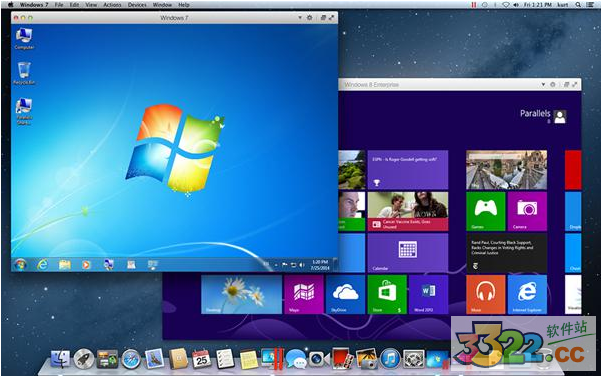Image resolution: width=601 pixels, height=376 pixels.
Task: Open the SkyDrive cloud tile
Action: 345,294
